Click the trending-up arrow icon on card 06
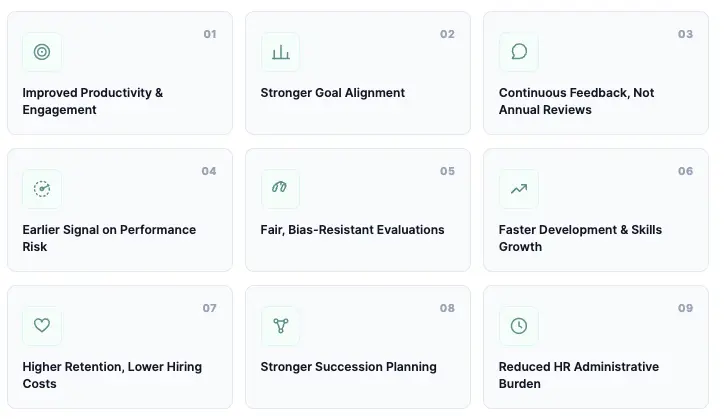This screenshot has width=725, height=419. (519, 189)
